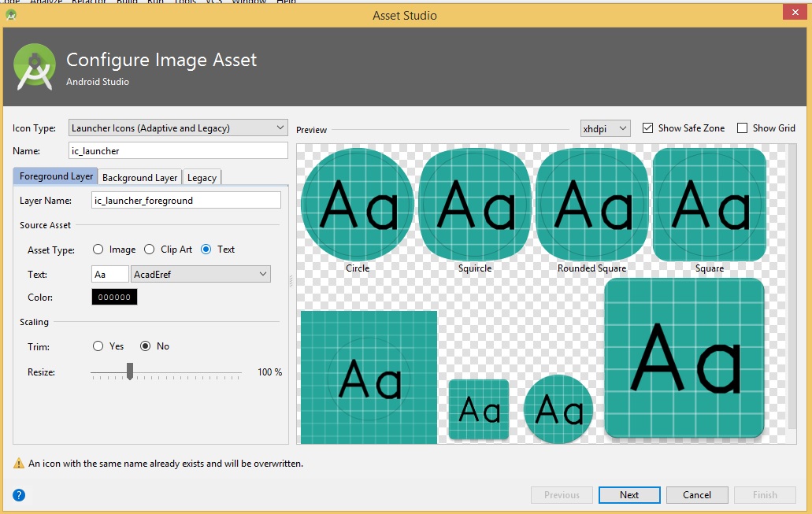
Task: Click the warning triangle icon
Action: pos(19,464)
